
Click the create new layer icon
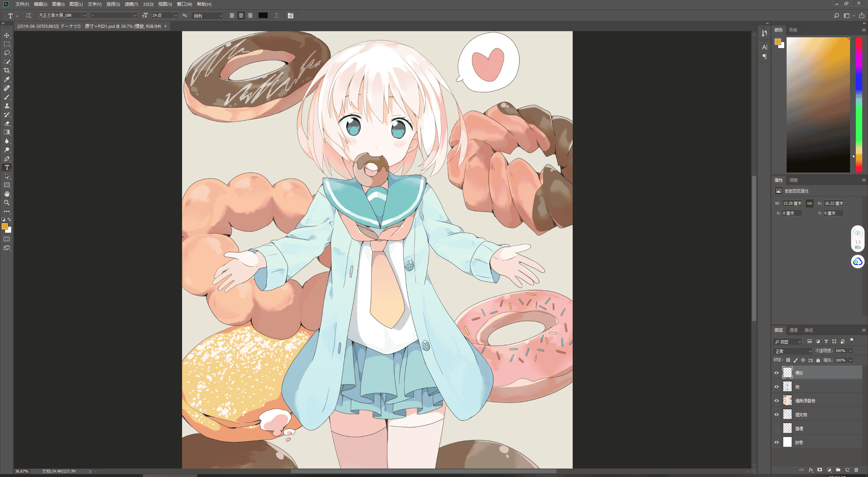[847, 470]
